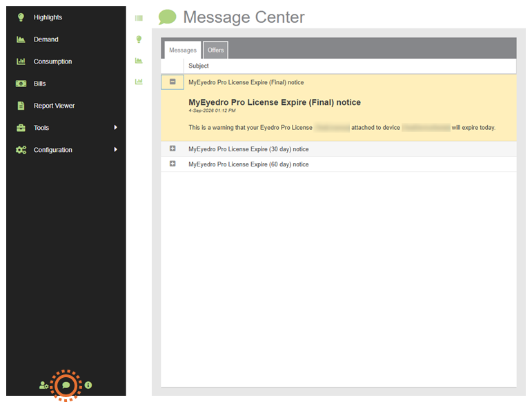This screenshot has width=532, height=402.
Task: Open Report Viewer menu item
Action: [x=54, y=106]
